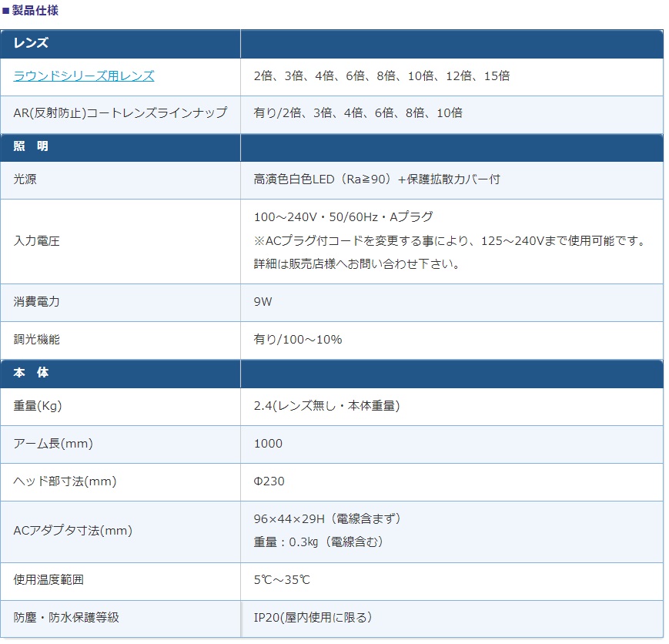
Task: Click the 消費電力 9W value
Action: [x=263, y=302]
